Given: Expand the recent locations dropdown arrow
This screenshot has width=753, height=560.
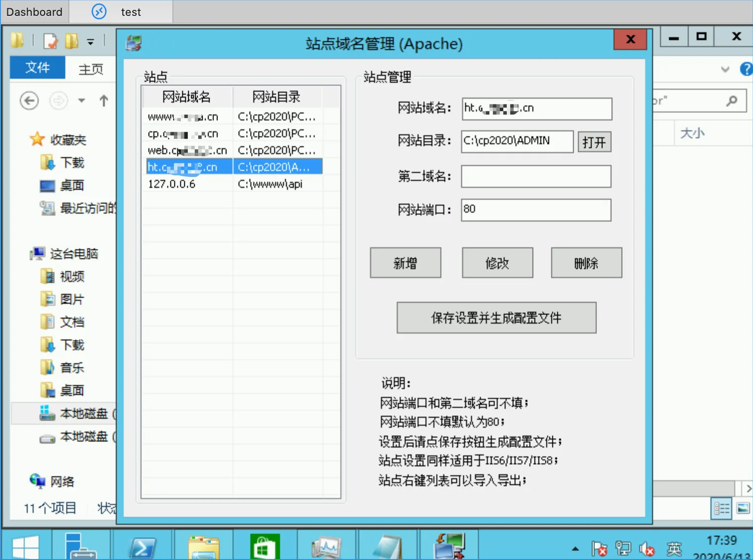Looking at the screenshot, I should 82,101.
